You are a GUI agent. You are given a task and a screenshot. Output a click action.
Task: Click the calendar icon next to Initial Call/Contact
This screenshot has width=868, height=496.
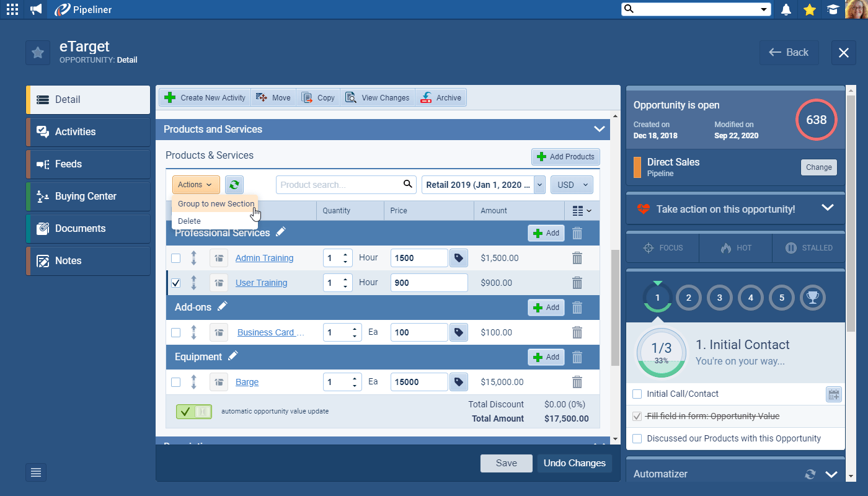click(x=833, y=394)
